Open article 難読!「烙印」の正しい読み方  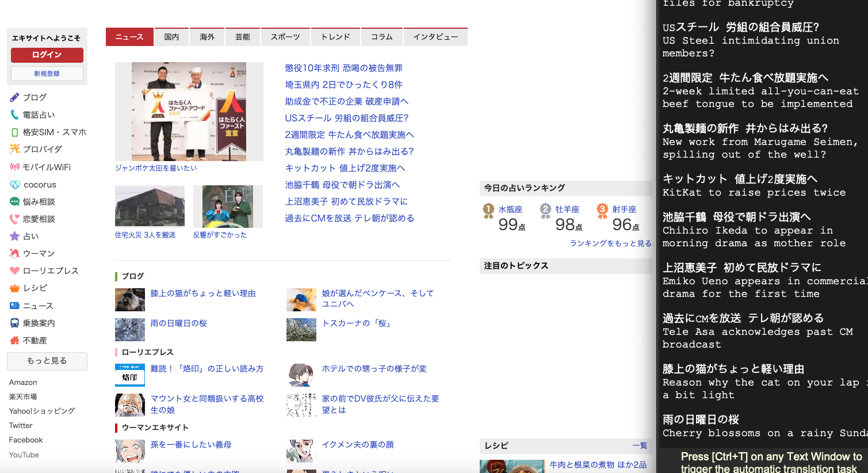coord(207,369)
